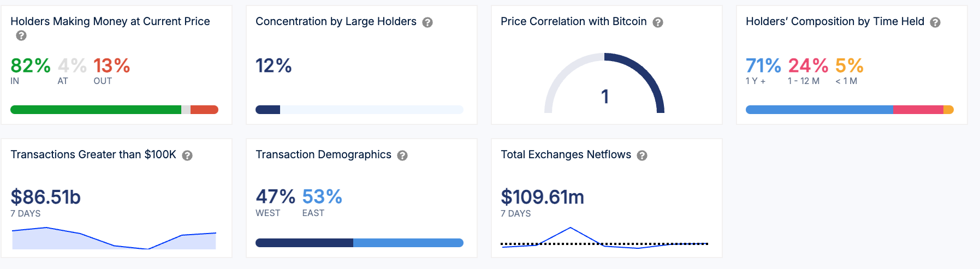The width and height of the screenshot is (980, 269).
Task: Open Transaction Demographics help icon
Action: (402, 156)
